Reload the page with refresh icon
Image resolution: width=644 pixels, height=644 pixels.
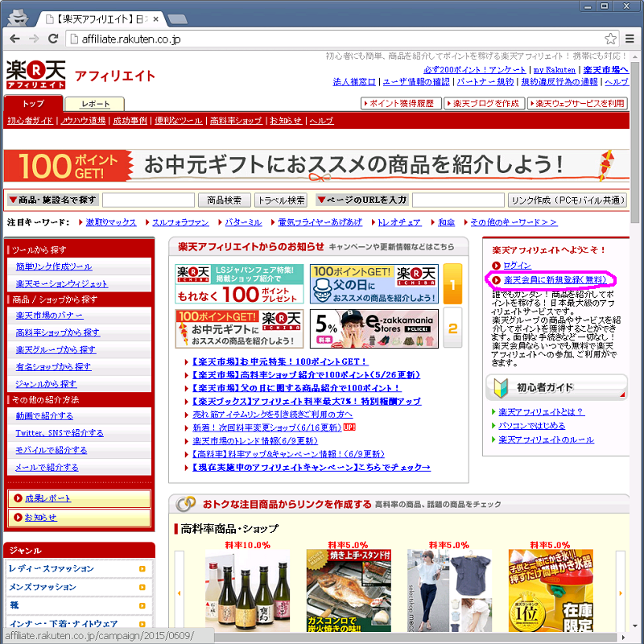[x=53, y=39]
